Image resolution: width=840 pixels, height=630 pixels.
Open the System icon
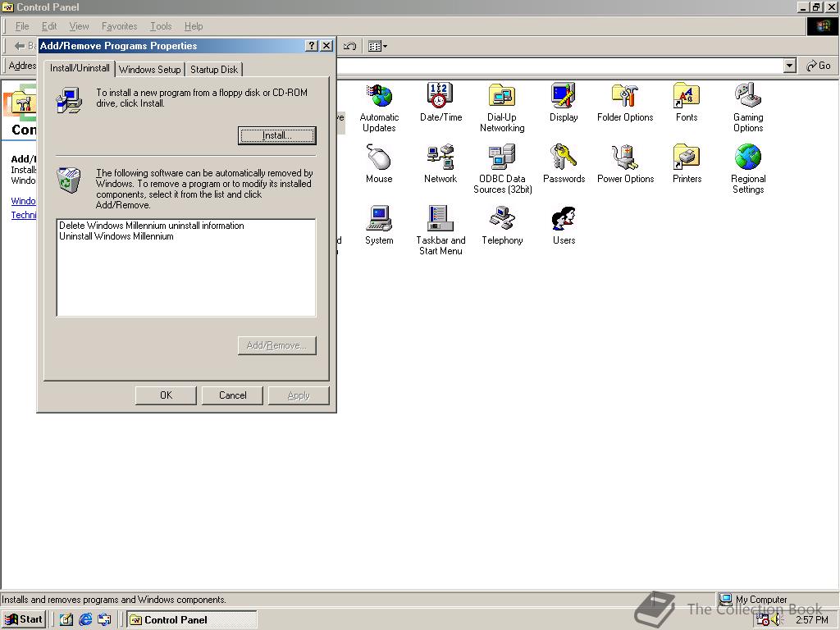click(379, 226)
